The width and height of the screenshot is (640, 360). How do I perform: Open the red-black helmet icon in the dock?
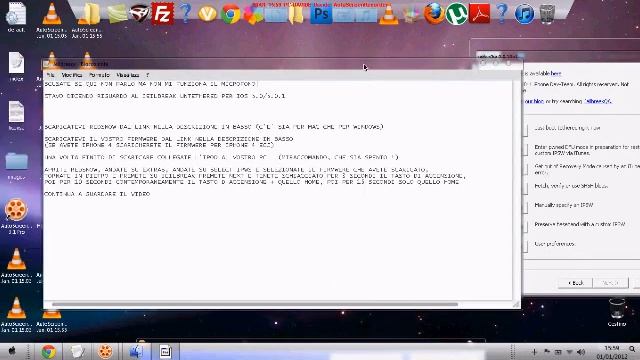(x=140, y=13)
